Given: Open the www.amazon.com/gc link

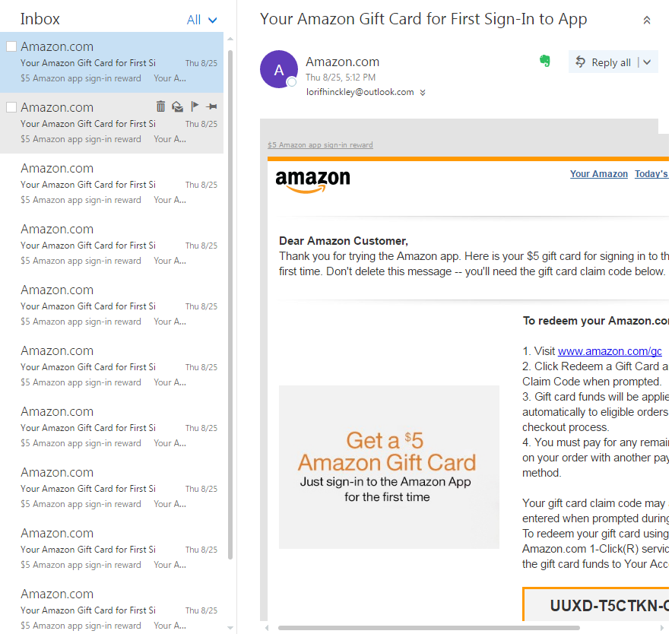Looking at the screenshot, I should point(610,351).
